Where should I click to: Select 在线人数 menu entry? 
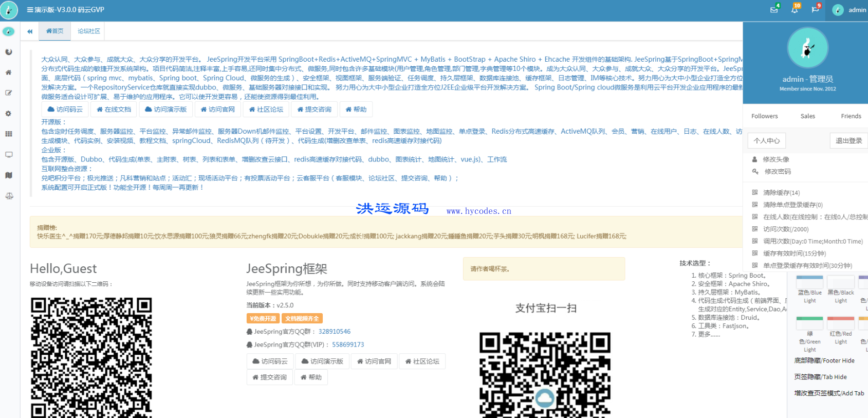pyautogui.click(x=809, y=217)
